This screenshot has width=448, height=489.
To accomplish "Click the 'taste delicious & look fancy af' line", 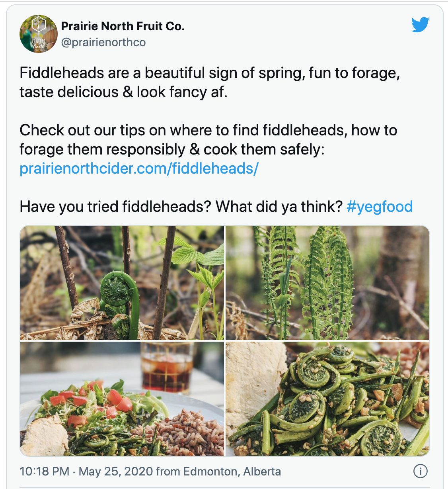I will 123,92.
